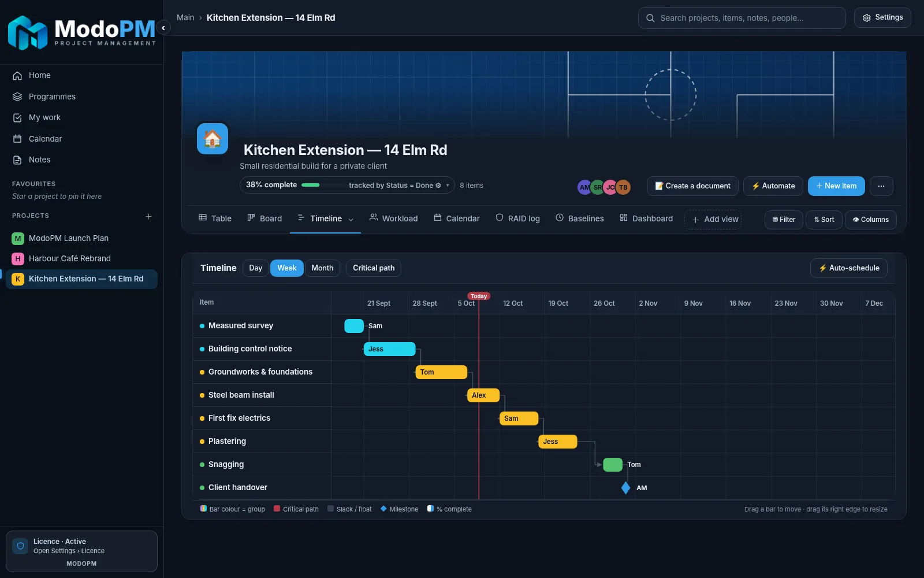Switch timeline scale to Week
Image resolution: width=924 pixels, height=578 pixels.
[287, 268]
